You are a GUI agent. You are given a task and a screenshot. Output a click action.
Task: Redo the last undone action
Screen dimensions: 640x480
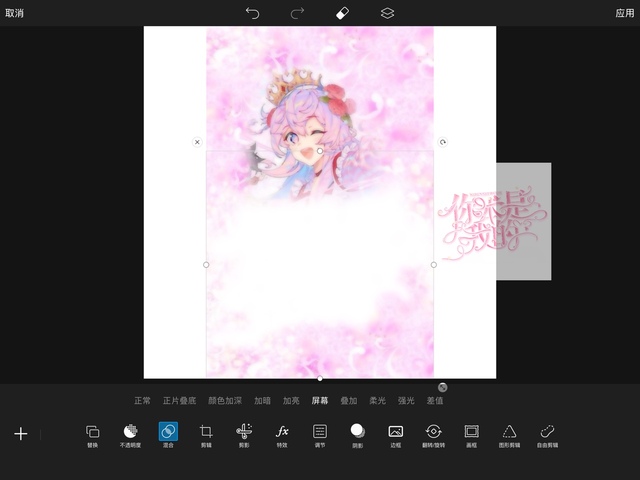(x=297, y=13)
